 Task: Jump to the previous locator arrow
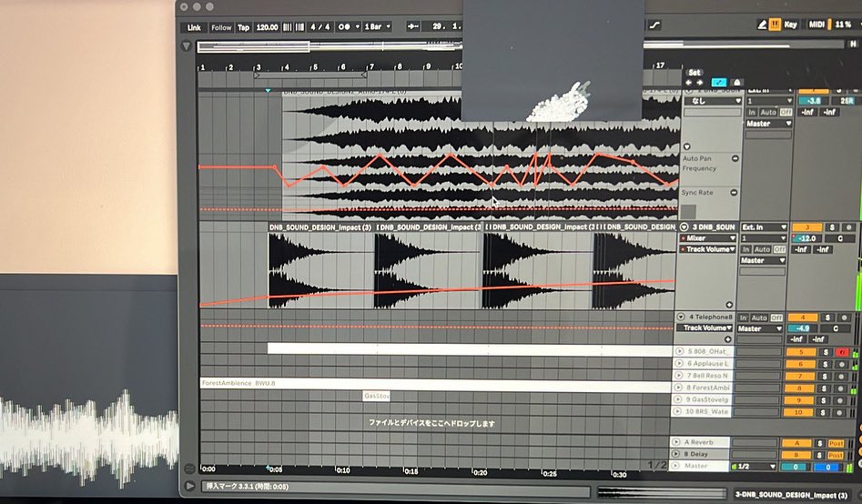[689, 83]
